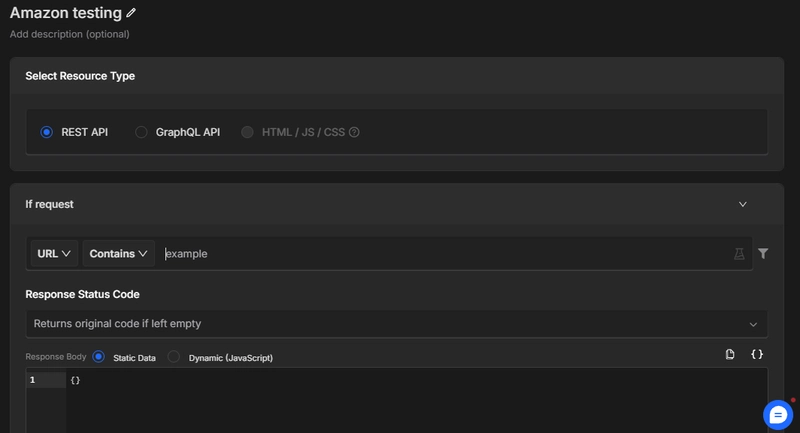
Task: Collapse the If request section
Action: tap(743, 204)
